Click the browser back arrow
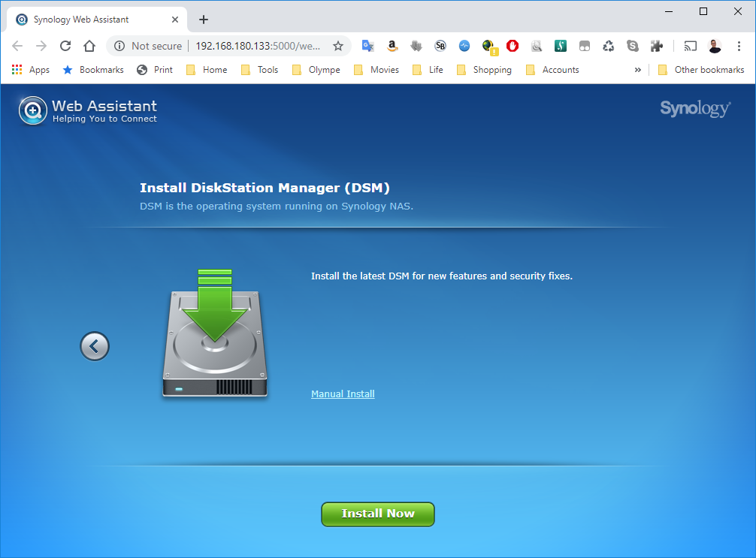This screenshot has width=756, height=558. pos(17,46)
